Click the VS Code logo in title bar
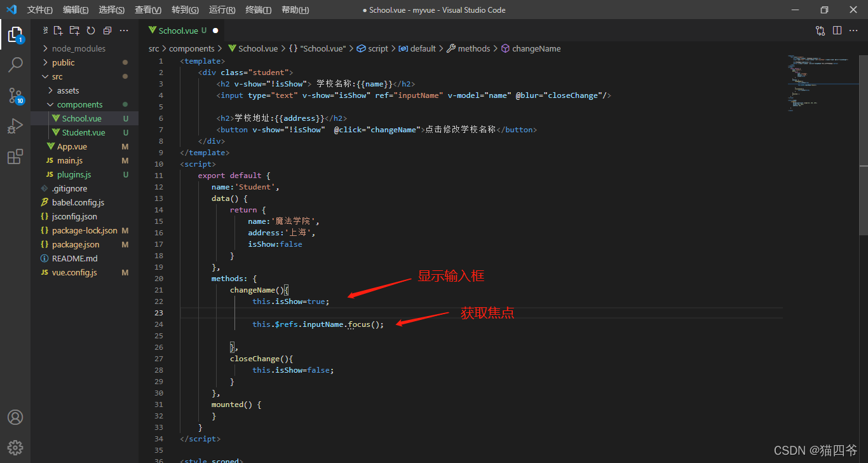The image size is (868, 463). [11, 10]
